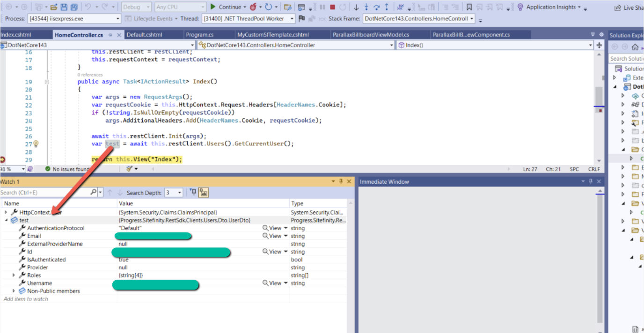Open the Stack Frame dropdown
Image resolution: width=644 pixels, height=333 pixels.
[419, 19]
